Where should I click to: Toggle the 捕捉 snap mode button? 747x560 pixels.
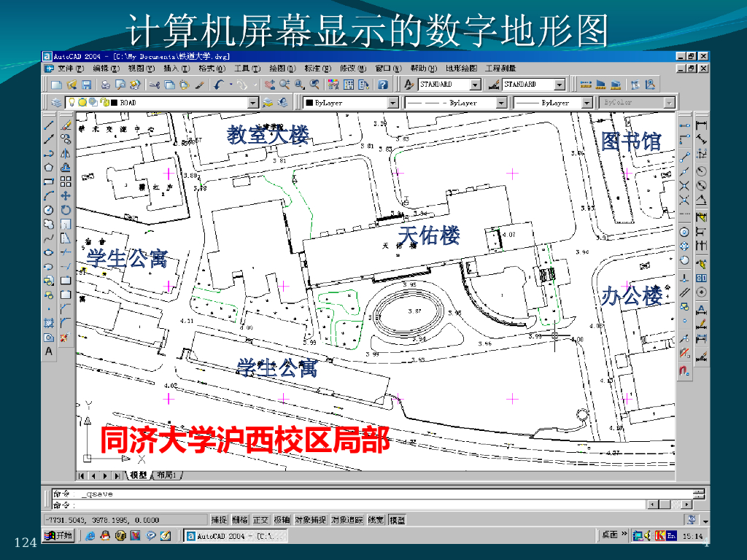coord(219,520)
